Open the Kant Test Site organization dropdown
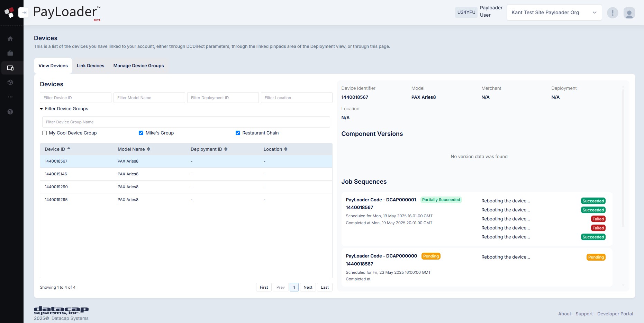 click(x=554, y=12)
